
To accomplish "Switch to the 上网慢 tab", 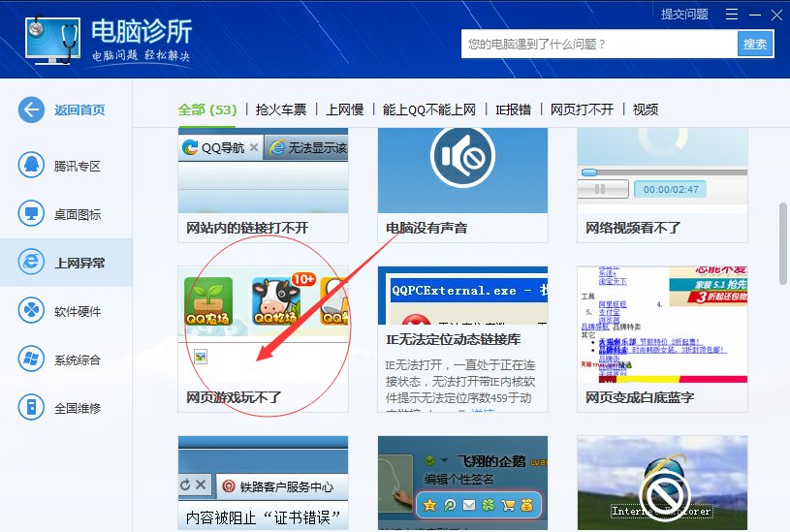I will point(345,110).
